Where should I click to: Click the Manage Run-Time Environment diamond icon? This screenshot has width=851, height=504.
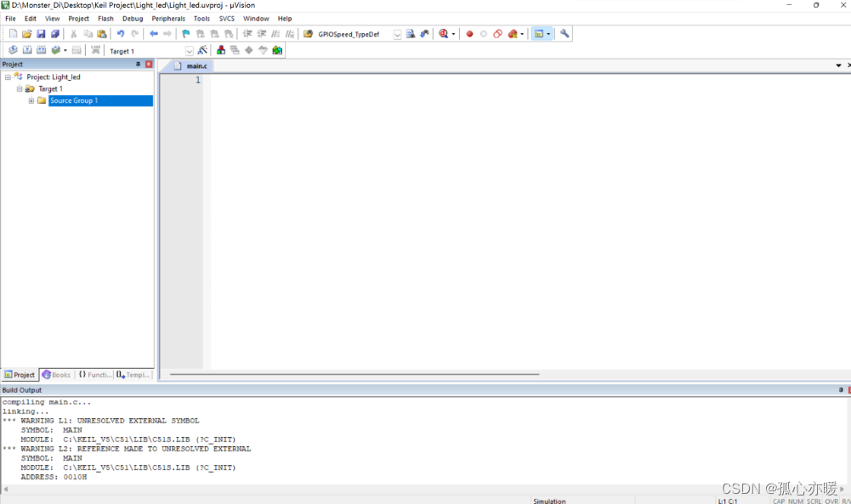248,50
